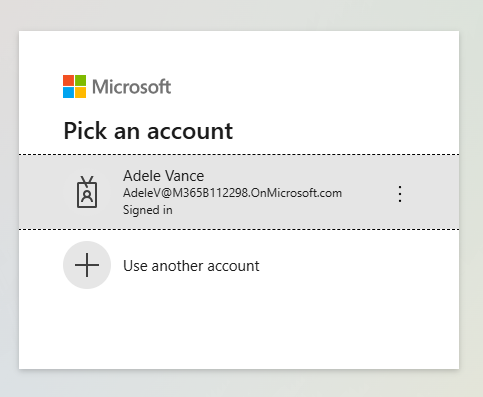Click the person silhouette in the badge
This screenshot has height=397, width=483.
click(87, 196)
